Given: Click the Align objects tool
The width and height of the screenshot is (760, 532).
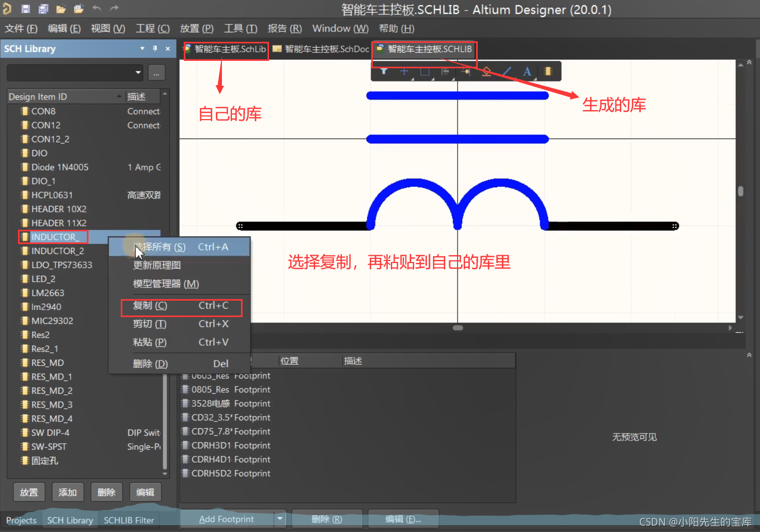Looking at the screenshot, I should pos(445,71).
